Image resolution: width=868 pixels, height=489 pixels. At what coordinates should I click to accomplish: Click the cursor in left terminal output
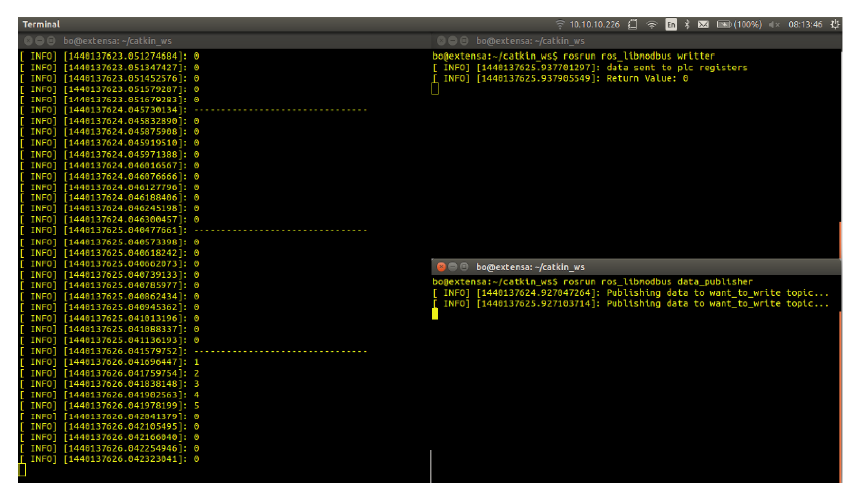click(x=22, y=470)
